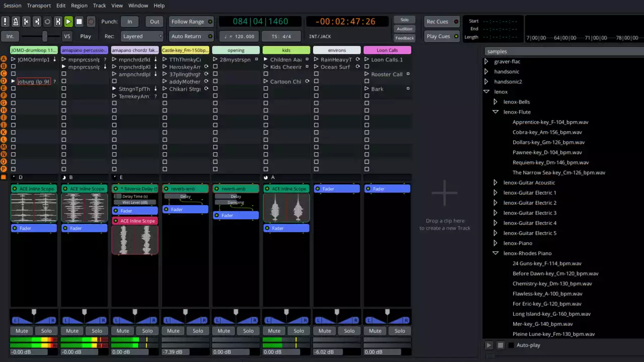The height and width of the screenshot is (362, 644).
Task: Click follow-action icon on Ocean Surf clip
Action: tap(358, 67)
